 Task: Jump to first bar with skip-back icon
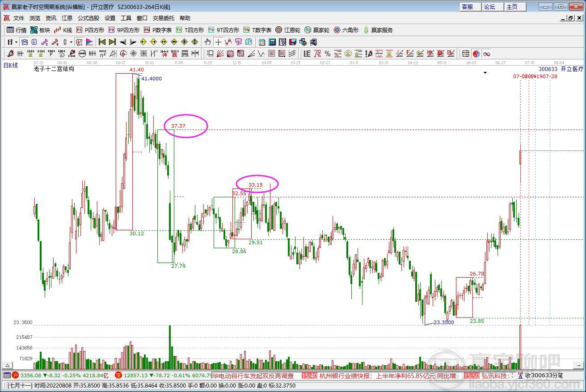click(102, 42)
